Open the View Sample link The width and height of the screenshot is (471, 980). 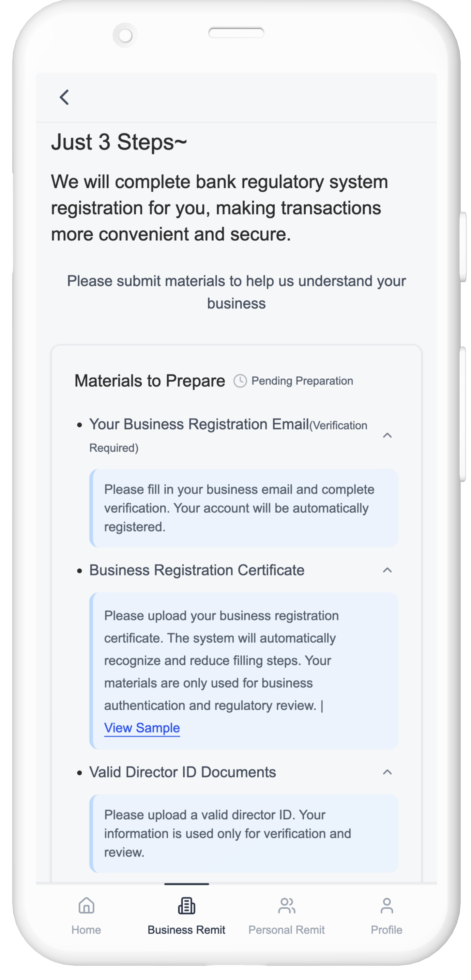(x=142, y=728)
